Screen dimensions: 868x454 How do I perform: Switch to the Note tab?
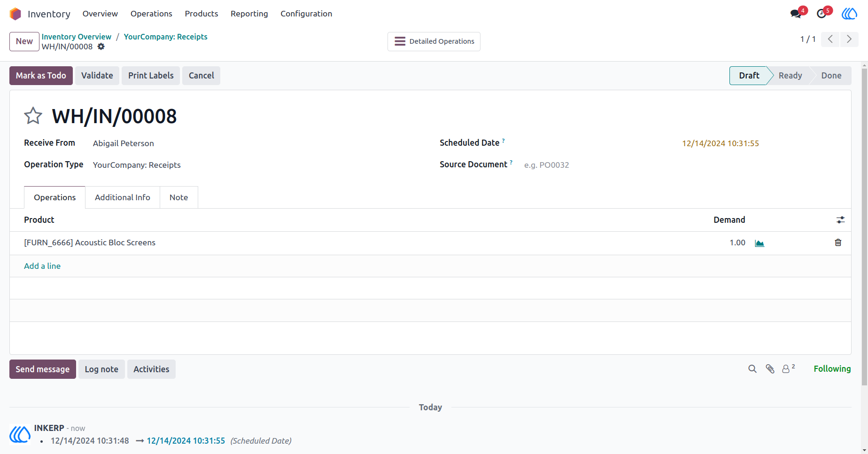click(x=179, y=197)
